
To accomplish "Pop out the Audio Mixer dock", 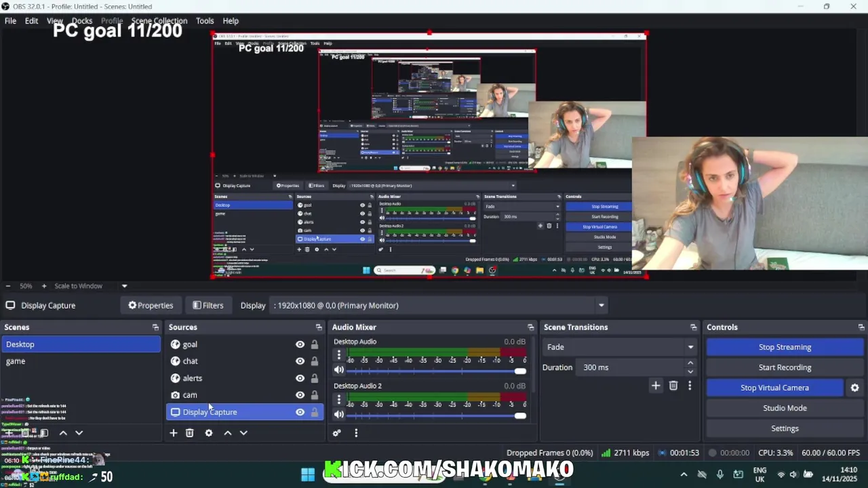I will 531,327.
